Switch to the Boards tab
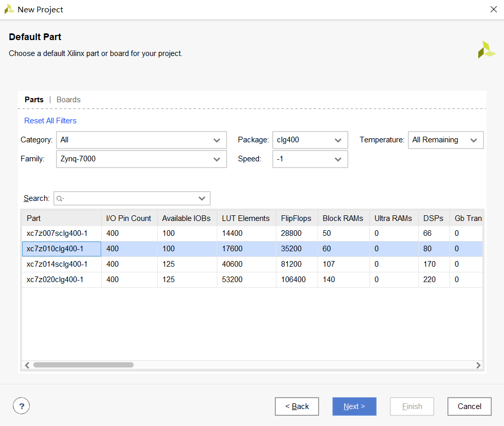 68,100
